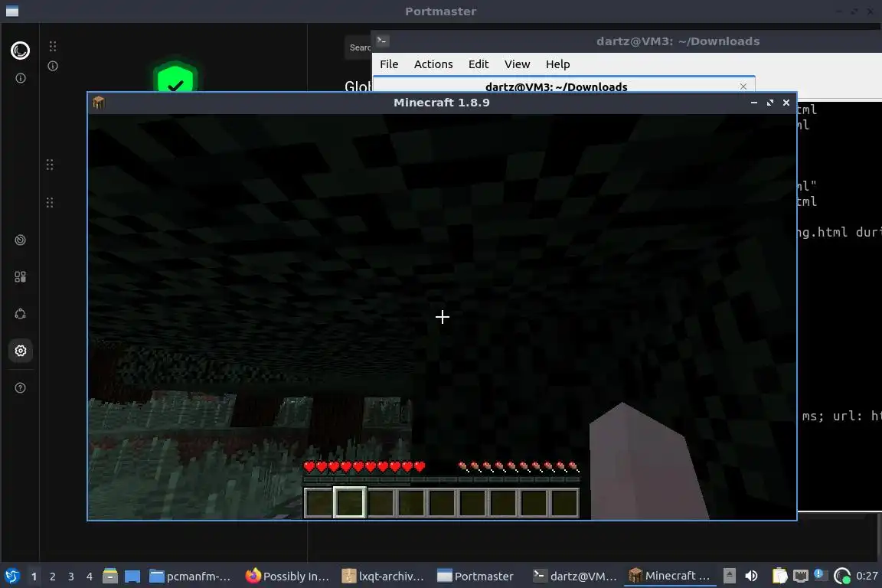The height and width of the screenshot is (588, 882).
Task: Click the Minecraft crafting-table window icon
Action: [x=99, y=103]
